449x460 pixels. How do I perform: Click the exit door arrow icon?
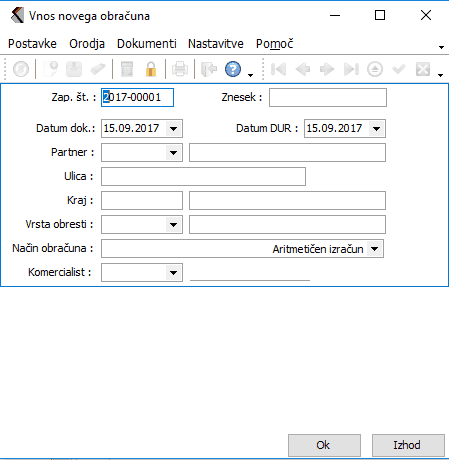point(209,69)
